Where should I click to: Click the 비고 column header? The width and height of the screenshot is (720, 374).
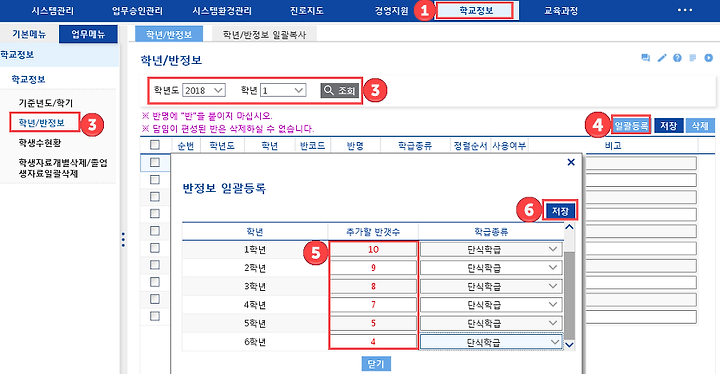click(x=613, y=146)
